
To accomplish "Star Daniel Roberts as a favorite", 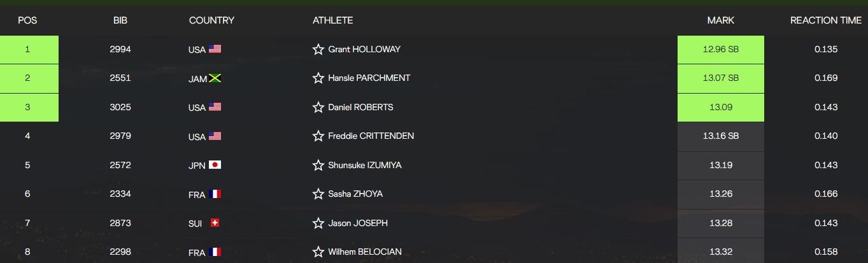I will [318, 107].
